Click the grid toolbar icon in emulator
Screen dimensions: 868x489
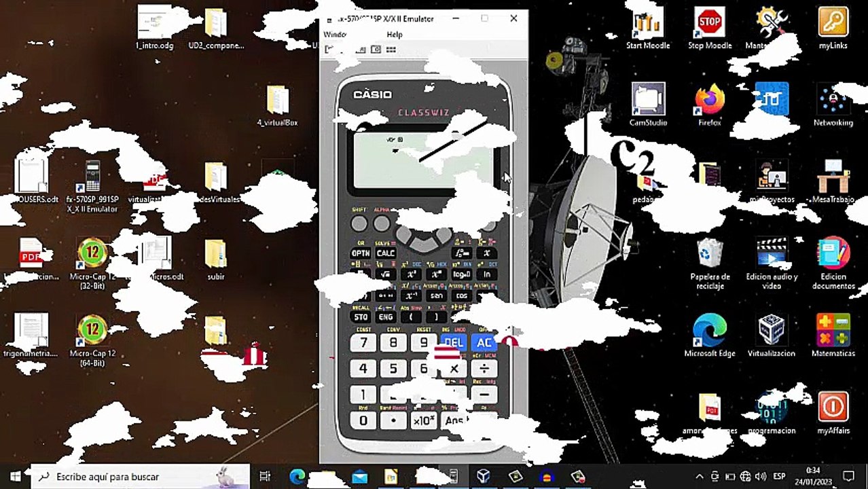coord(391,50)
